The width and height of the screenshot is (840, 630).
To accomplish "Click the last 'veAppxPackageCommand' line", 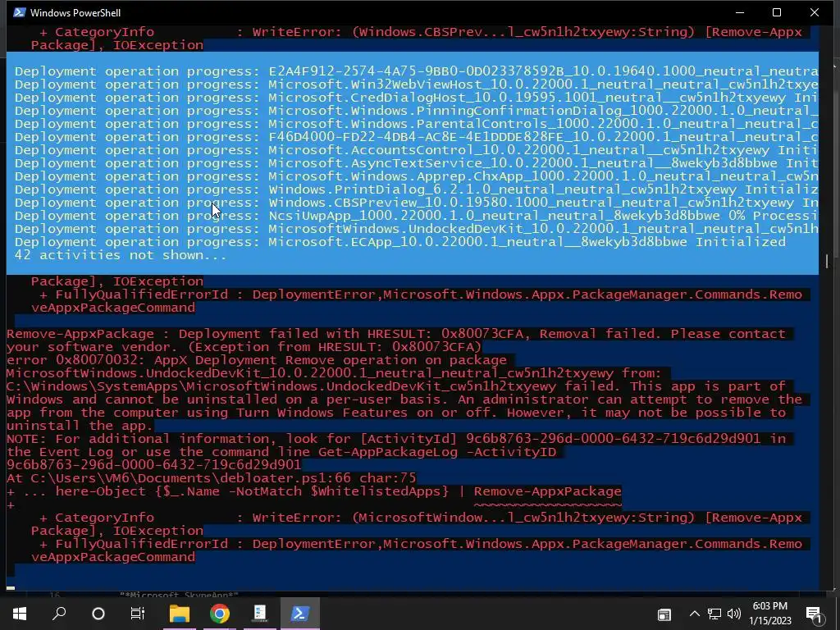I will 113,557.
